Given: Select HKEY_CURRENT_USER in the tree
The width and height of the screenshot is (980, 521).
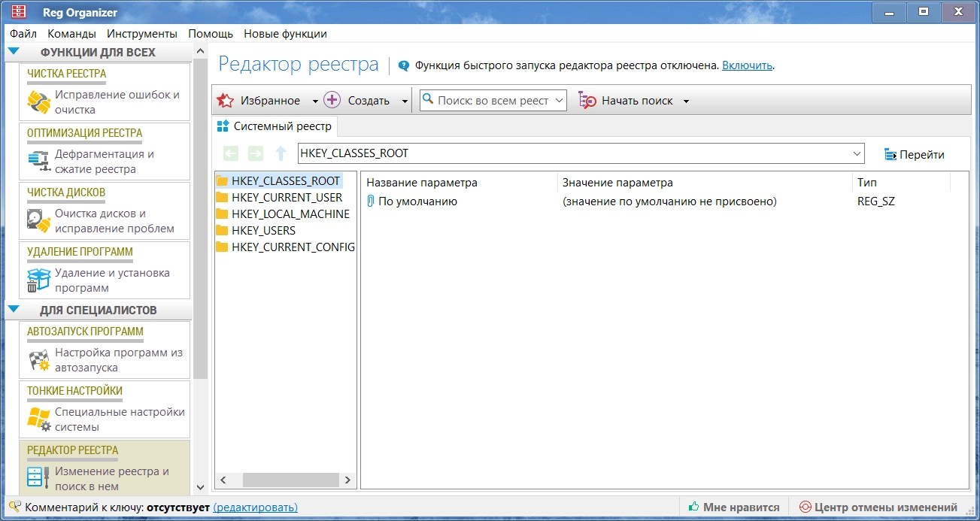Looking at the screenshot, I should [x=287, y=198].
